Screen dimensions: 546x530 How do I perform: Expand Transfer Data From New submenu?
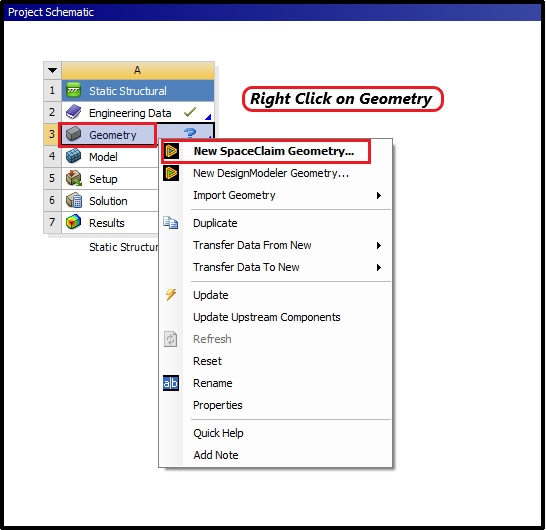379,245
